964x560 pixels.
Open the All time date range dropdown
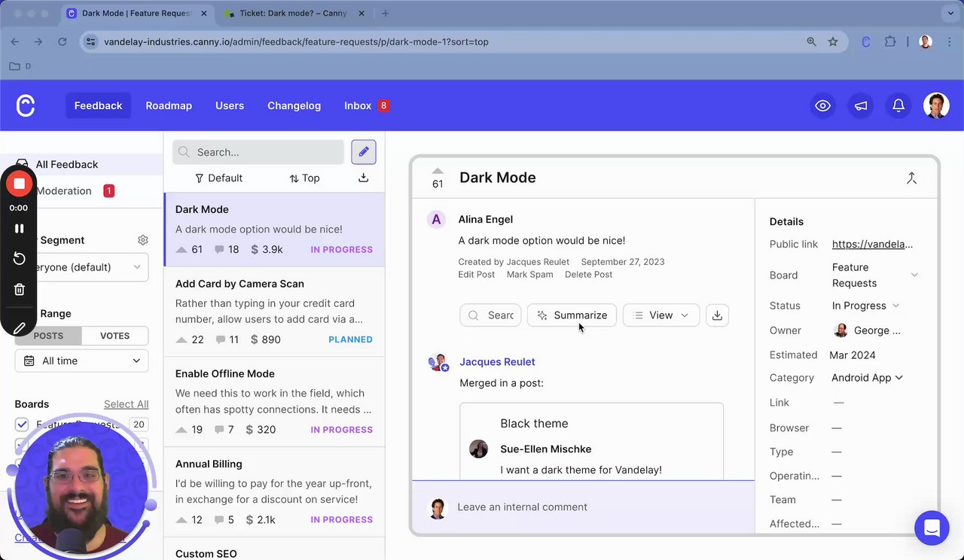81,361
